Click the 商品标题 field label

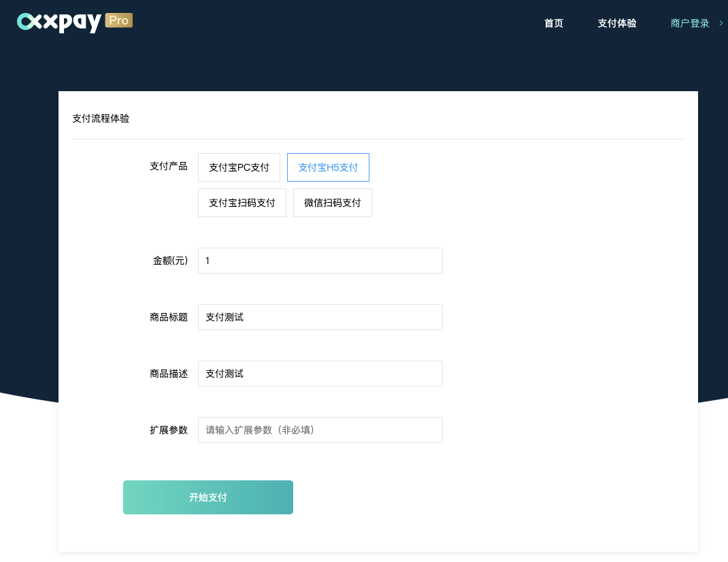point(168,317)
